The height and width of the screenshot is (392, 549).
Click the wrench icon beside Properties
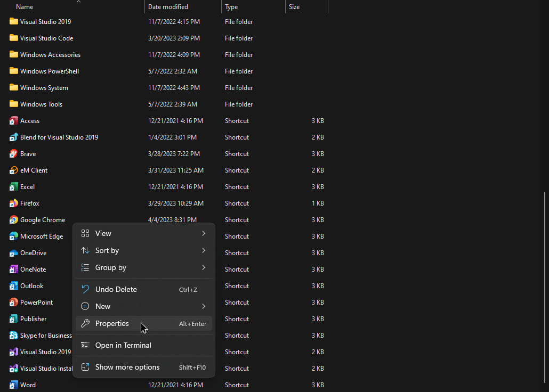pyautogui.click(x=85, y=323)
